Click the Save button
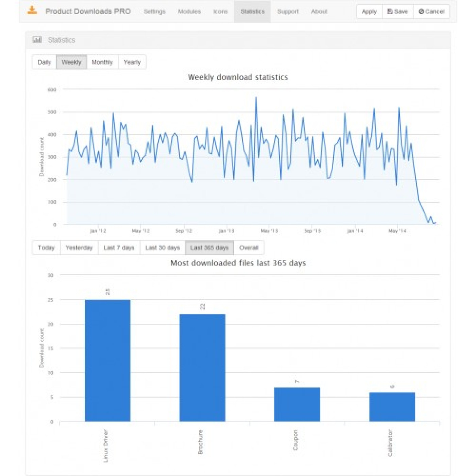Screen dimensions: 476x476 click(397, 12)
